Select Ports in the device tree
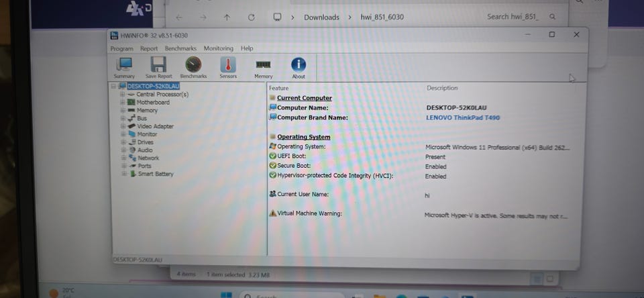 point(145,166)
